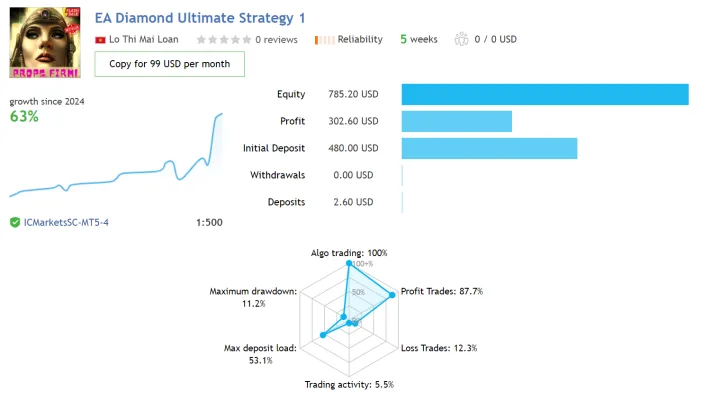Click the green verified shield icon

pyautogui.click(x=15, y=222)
